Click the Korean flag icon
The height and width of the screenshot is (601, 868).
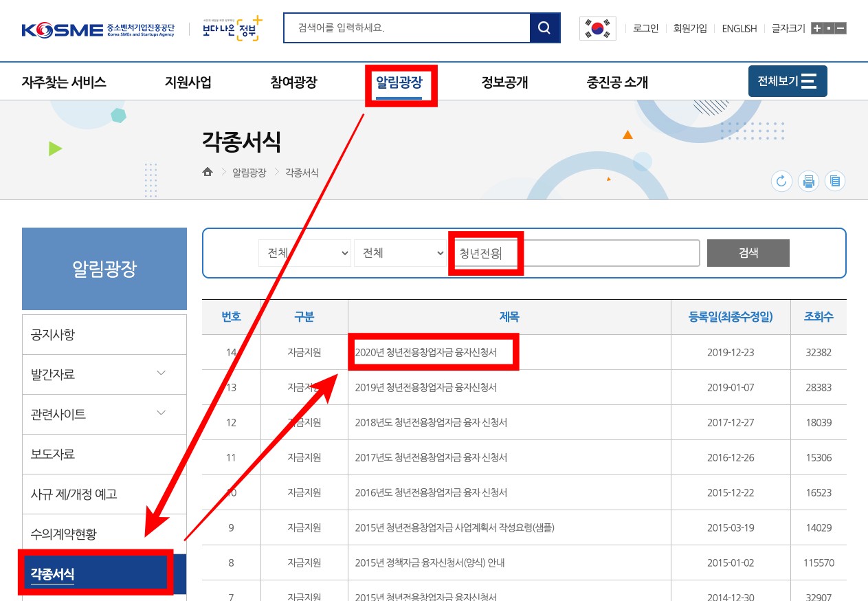click(x=597, y=28)
